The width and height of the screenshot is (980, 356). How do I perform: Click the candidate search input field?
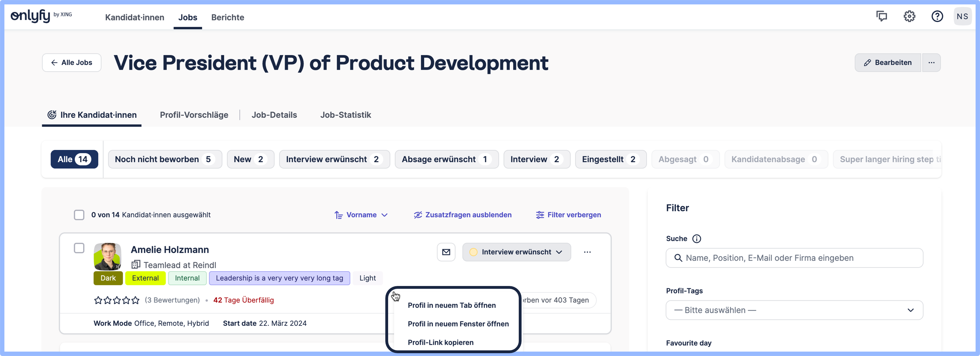coord(799,258)
